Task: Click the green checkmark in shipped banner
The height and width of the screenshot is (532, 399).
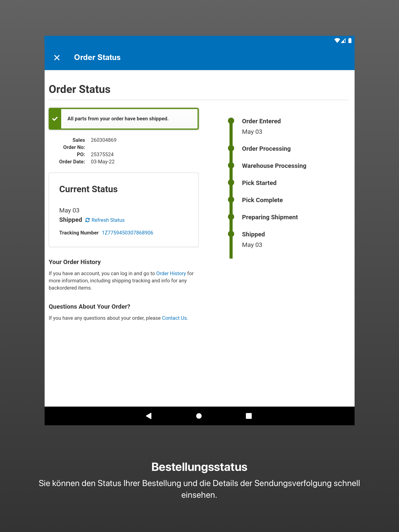Action: 55,119
